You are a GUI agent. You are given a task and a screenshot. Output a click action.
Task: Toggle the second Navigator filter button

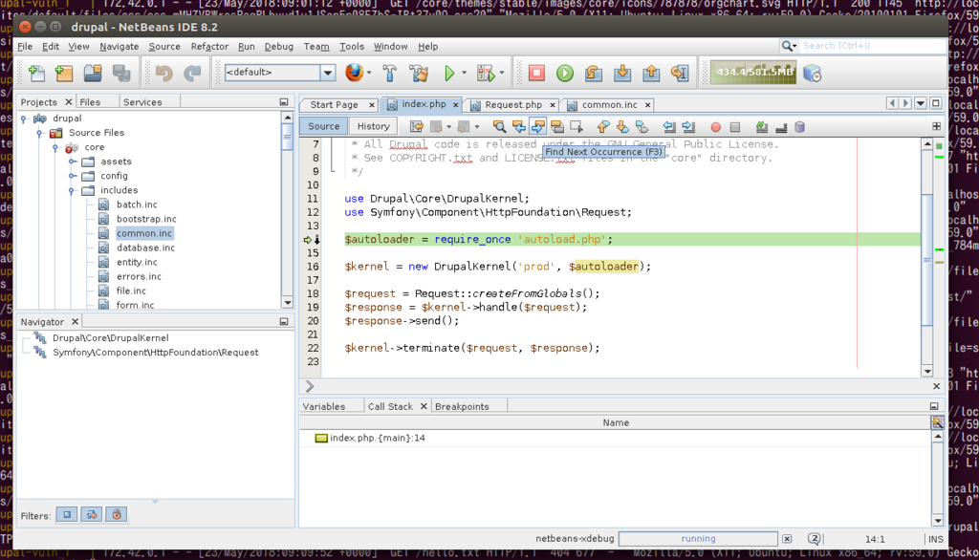click(x=92, y=514)
